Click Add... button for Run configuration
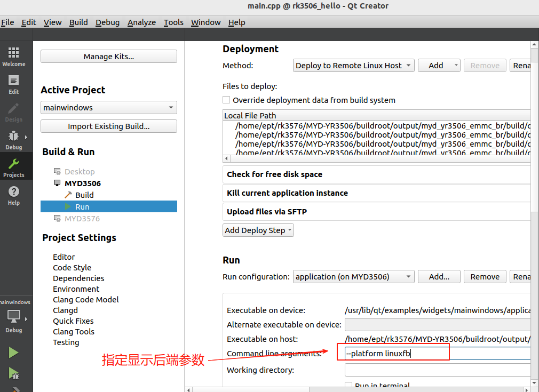 point(439,277)
